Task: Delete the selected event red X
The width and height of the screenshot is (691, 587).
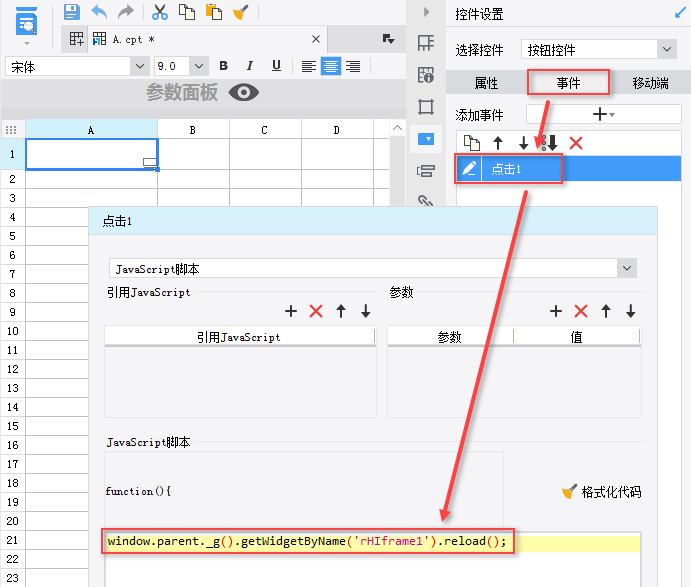Action: click(x=576, y=143)
